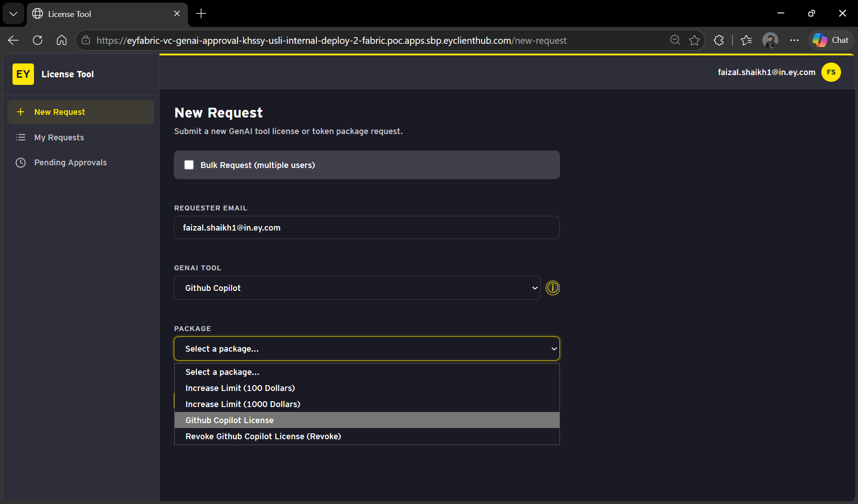Click the New Request plus icon
Image resolution: width=858 pixels, height=504 pixels.
[21, 112]
